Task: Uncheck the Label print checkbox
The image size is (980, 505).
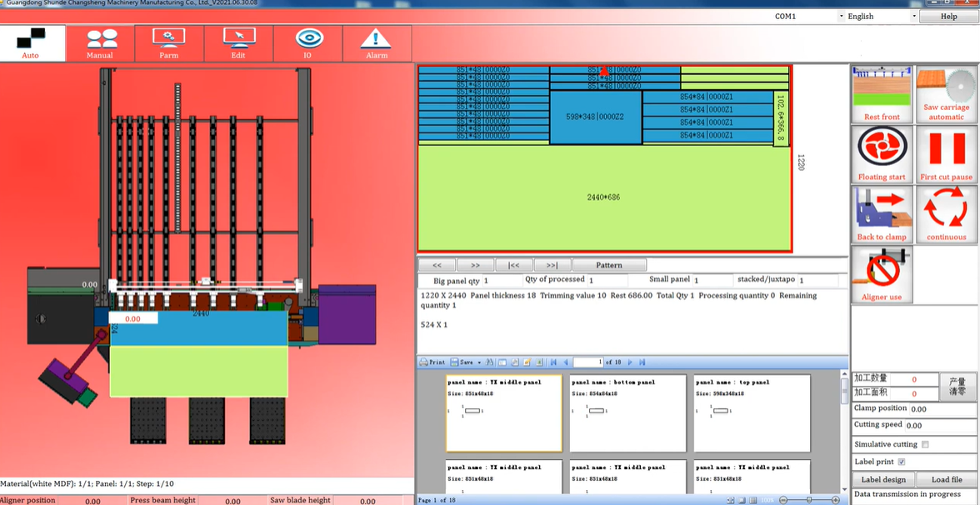Action: coord(902,462)
